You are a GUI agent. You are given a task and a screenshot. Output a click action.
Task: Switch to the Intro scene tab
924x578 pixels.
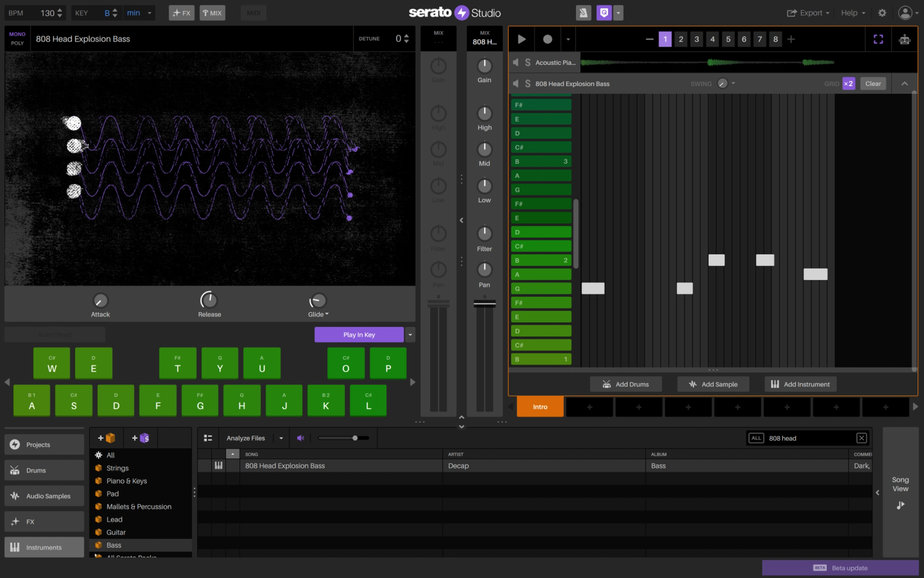pyautogui.click(x=540, y=407)
